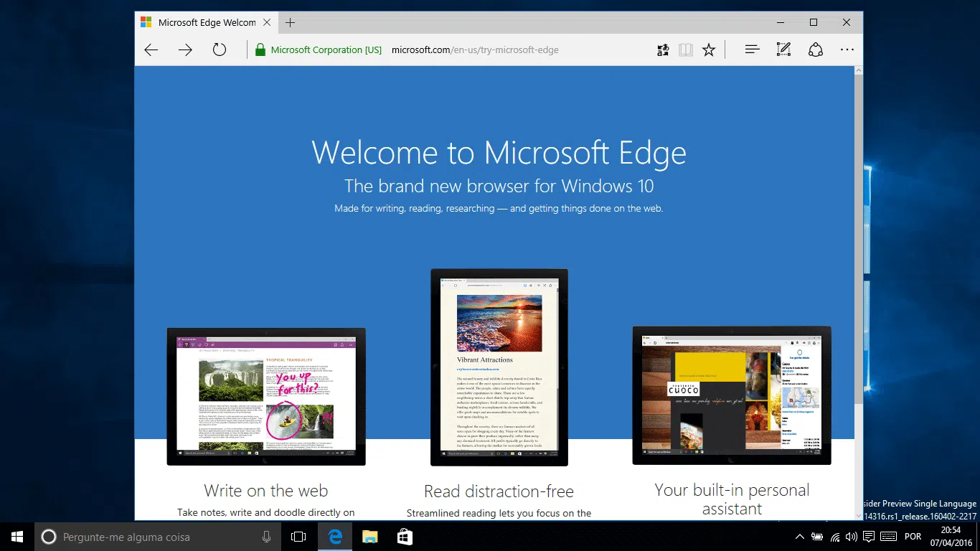Open File Explorer from taskbar
The height and width of the screenshot is (551, 980).
(369, 537)
